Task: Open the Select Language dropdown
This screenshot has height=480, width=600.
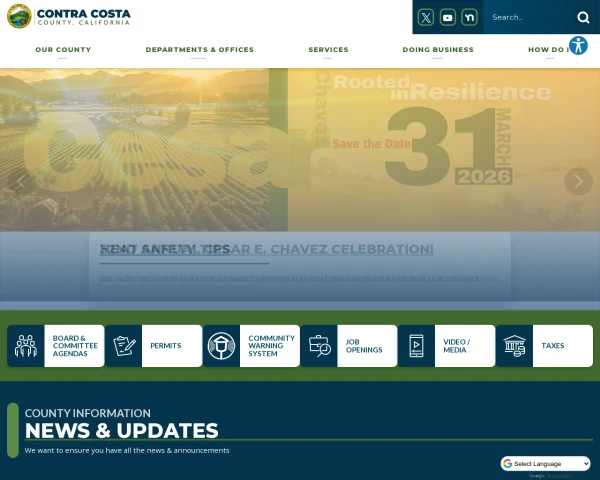Action: tap(545, 464)
